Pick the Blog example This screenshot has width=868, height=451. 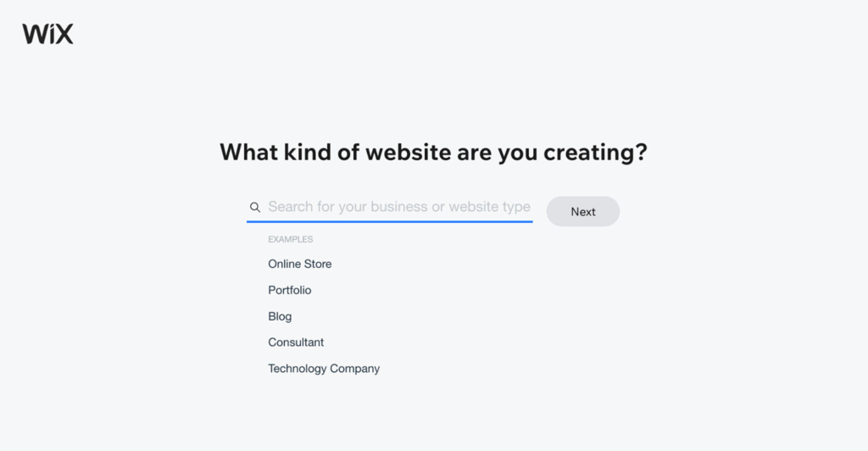pyautogui.click(x=280, y=316)
